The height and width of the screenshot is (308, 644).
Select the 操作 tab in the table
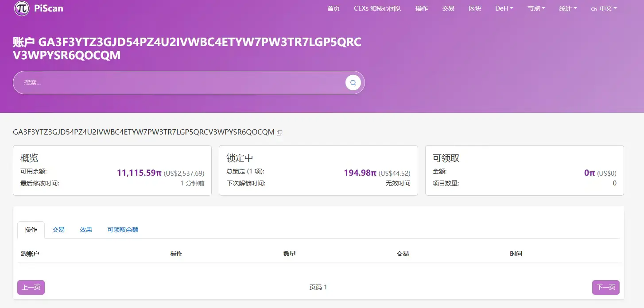point(31,230)
